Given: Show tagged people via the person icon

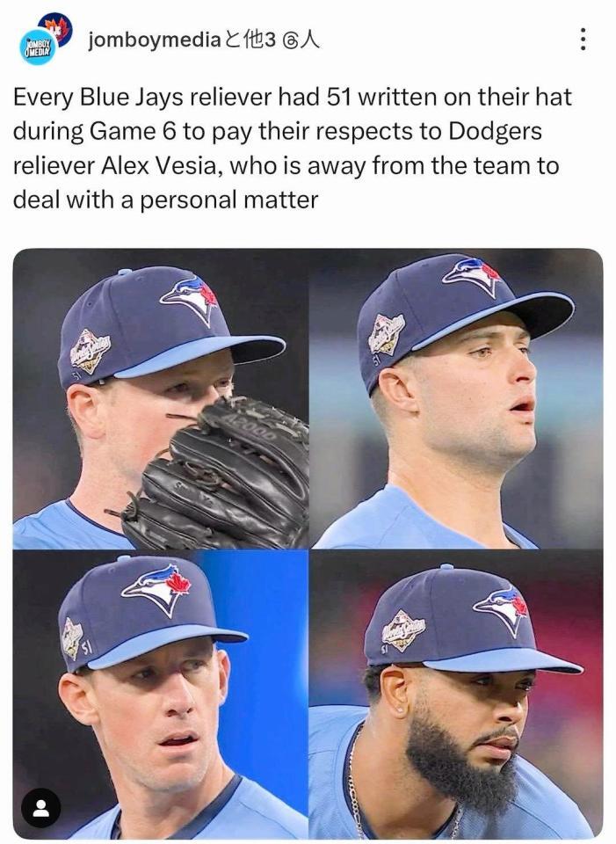Looking at the screenshot, I should (40, 807).
